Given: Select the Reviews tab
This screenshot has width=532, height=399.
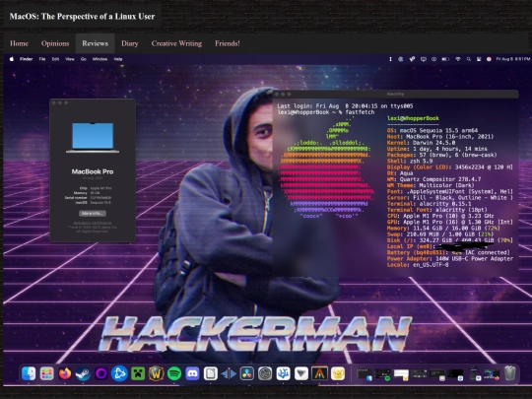Looking at the screenshot, I should point(95,43).
